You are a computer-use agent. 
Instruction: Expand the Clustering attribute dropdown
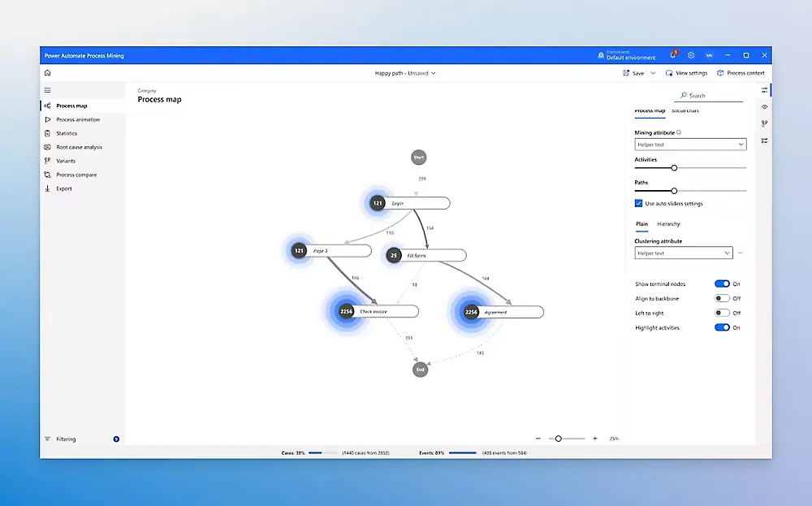click(683, 253)
